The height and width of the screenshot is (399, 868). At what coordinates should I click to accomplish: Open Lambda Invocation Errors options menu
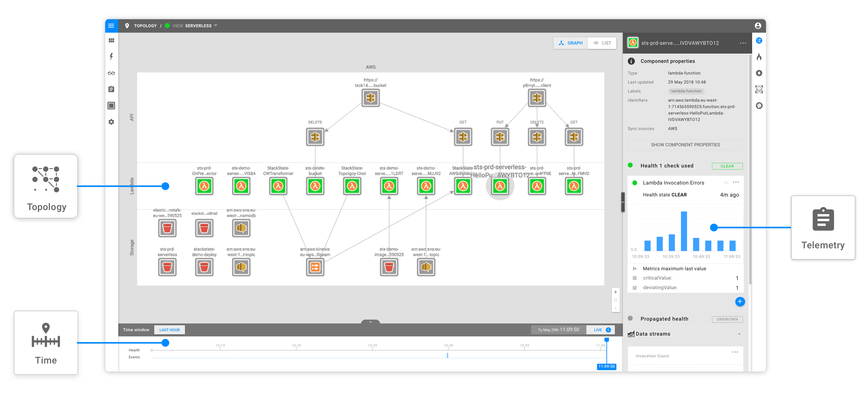(x=736, y=182)
